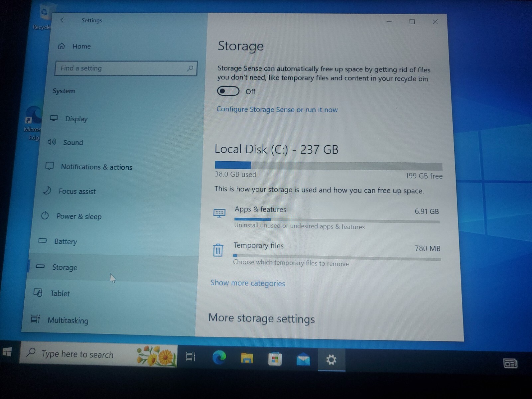Open Microsoft Store from the taskbar
This screenshot has width=532, height=399.
click(x=275, y=359)
